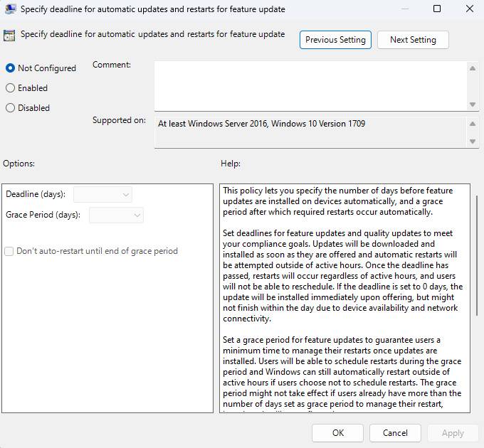Click the 'Set a grace period' help paragraph
This screenshot has width=484, height=448.
point(342,372)
